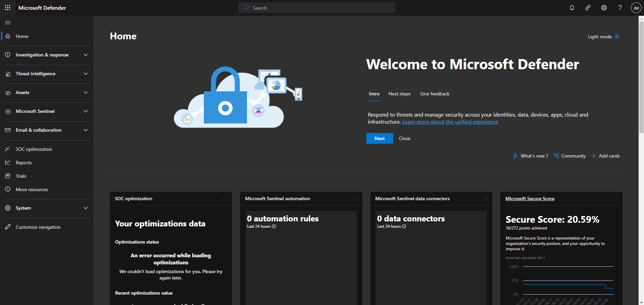This screenshot has width=644, height=305.
Task: Click the info icon beside automation rules
Action: 274,226
